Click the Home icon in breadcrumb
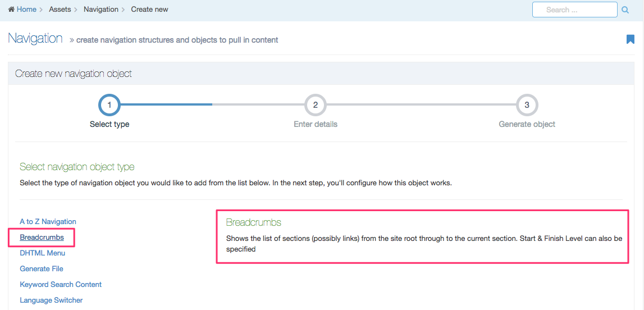This screenshot has height=310, width=644. [11, 10]
